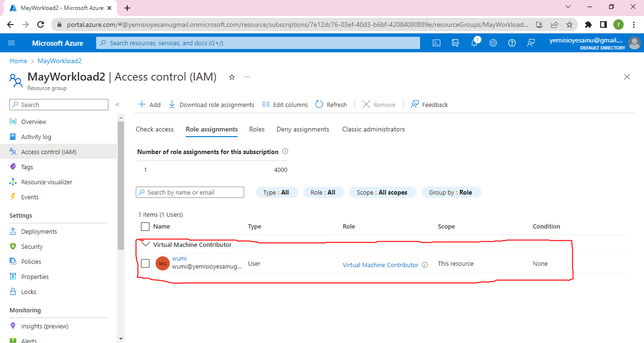Pin MayWorkload2 with the star icon
Screen dimensions: 644x343
pyautogui.click(x=232, y=77)
